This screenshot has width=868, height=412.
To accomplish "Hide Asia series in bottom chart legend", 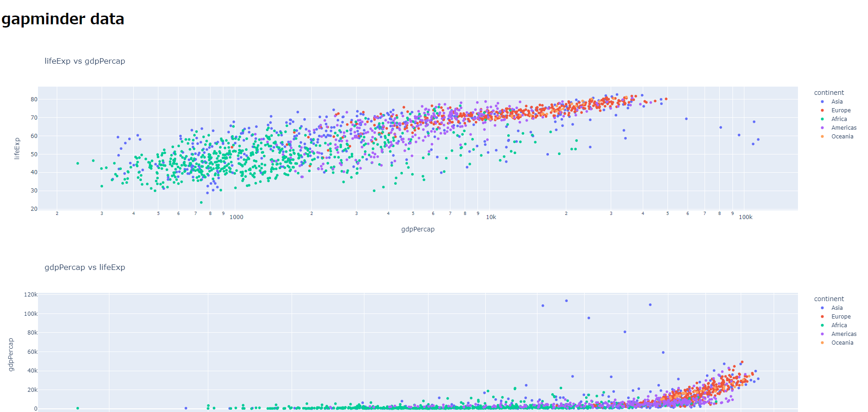I will [837, 308].
